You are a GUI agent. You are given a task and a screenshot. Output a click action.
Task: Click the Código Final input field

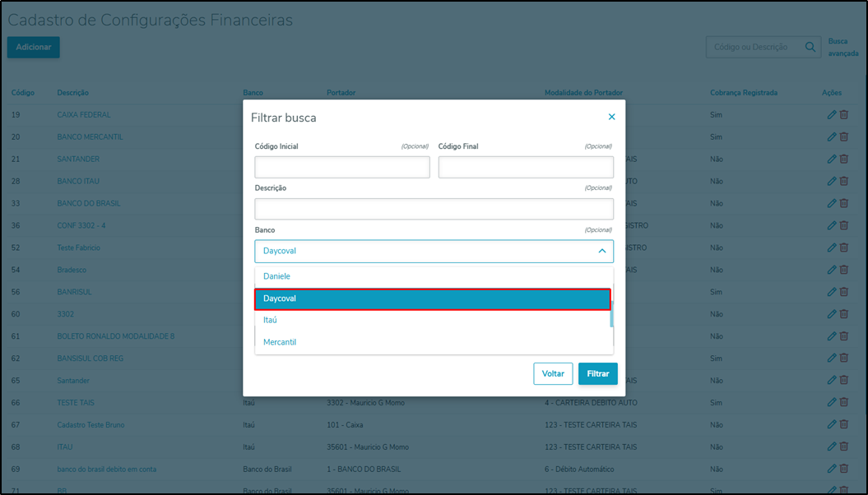526,167
